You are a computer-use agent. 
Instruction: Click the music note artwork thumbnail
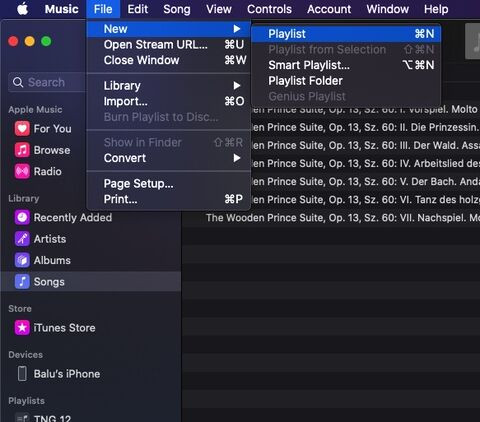click(473, 41)
